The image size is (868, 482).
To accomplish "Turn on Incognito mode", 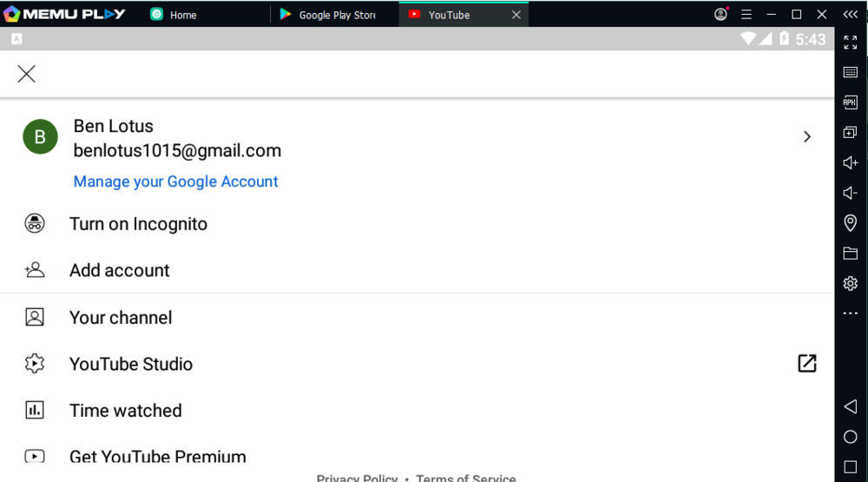I will (138, 224).
